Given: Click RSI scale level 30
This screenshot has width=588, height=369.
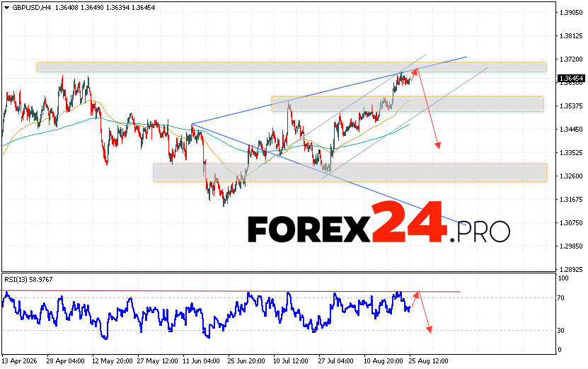Looking at the screenshot, I should (x=560, y=330).
